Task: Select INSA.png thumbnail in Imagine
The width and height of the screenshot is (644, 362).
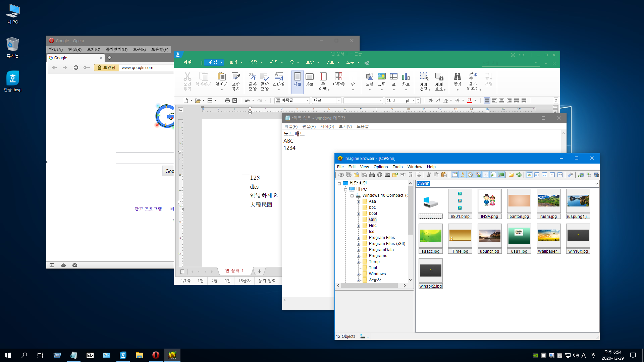Action: click(x=489, y=204)
